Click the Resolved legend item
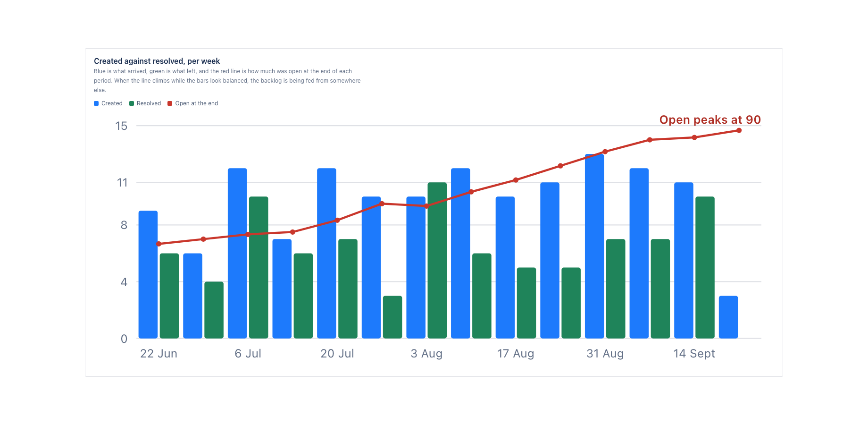Viewport: 868px width, 425px height. [x=145, y=103]
